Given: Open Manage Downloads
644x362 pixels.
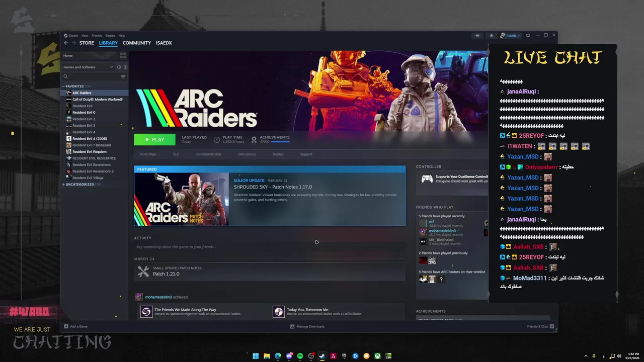Looking at the screenshot, I should pos(307,326).
